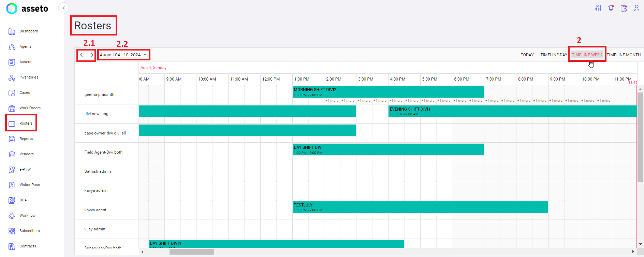The image size is (644, 257).
Task: Open the DAY SHIFT DIVI event
Action: pos(388,149)
